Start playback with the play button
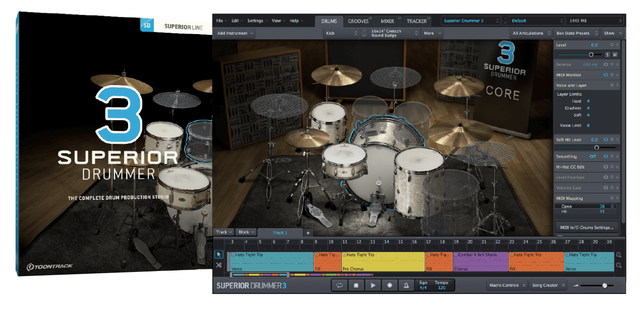The height and width of the screenshot is (315, 644). [x=373, y=285]
